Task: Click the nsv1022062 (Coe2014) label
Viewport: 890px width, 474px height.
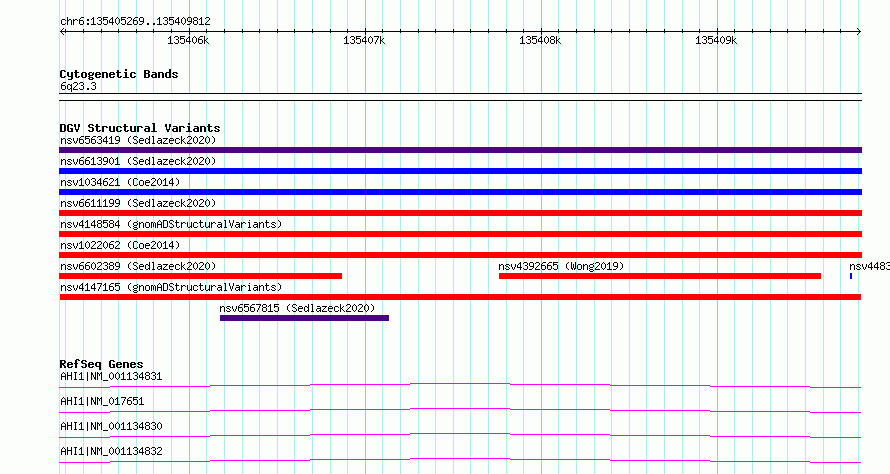Action: [x=120, y=245]
